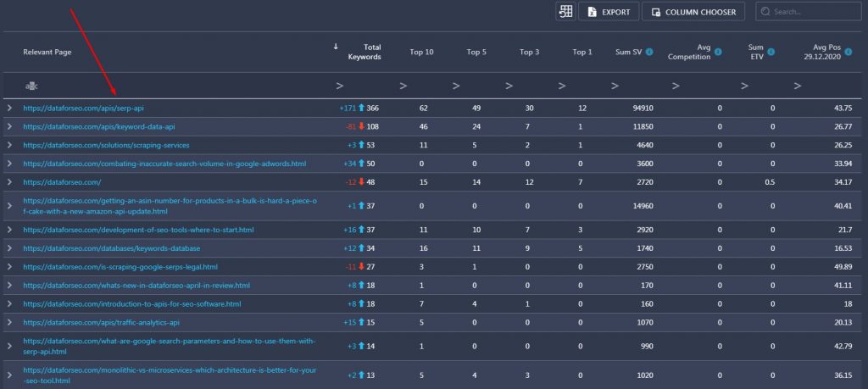Image resolution: width=868 pixels, height=389 pixels.
Task: Sort by the Top 3 column header
Action: [529, 52]
